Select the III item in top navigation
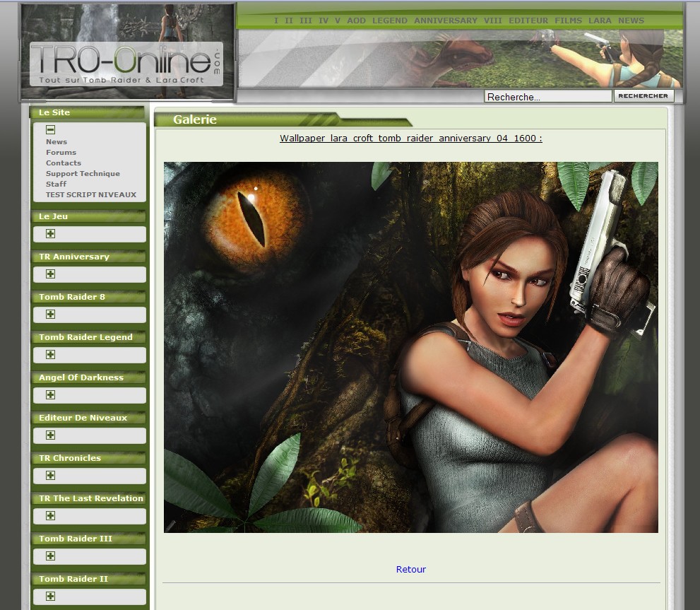The image size is (700, 610). [306, 20]
